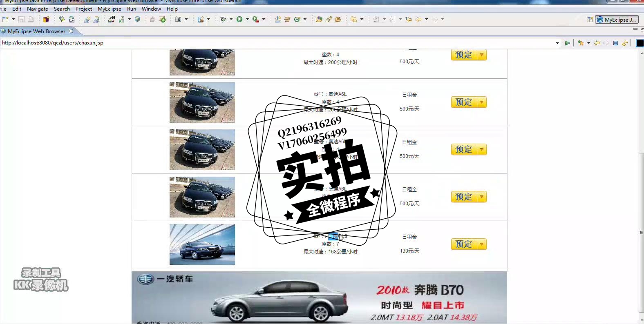Click the URL address field
The width and height of the screenshot is (644, 324).
click(278, 43)
